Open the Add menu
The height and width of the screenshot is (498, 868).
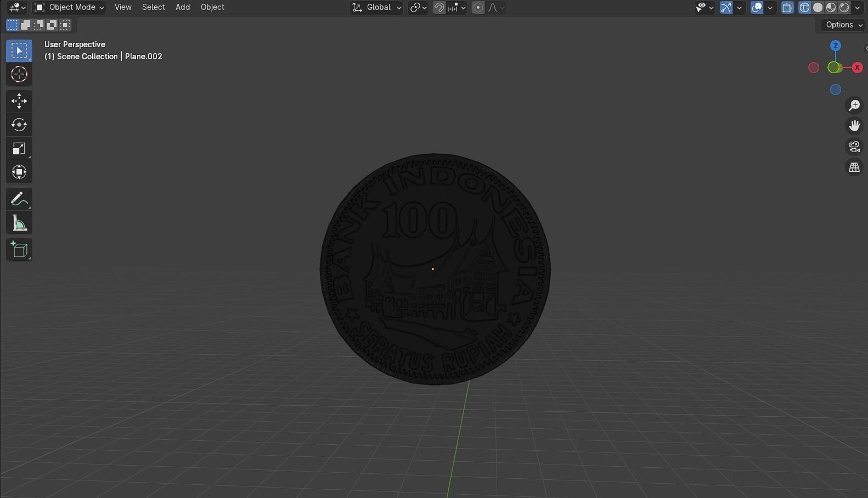[x=183, y=7]
